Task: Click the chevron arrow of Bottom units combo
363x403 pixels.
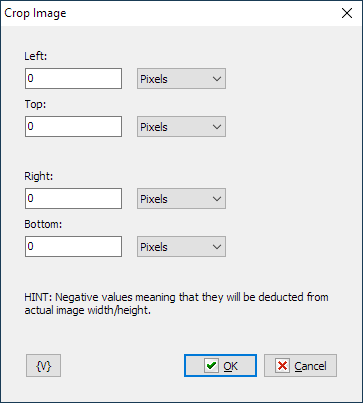Action: click(217, 247)
